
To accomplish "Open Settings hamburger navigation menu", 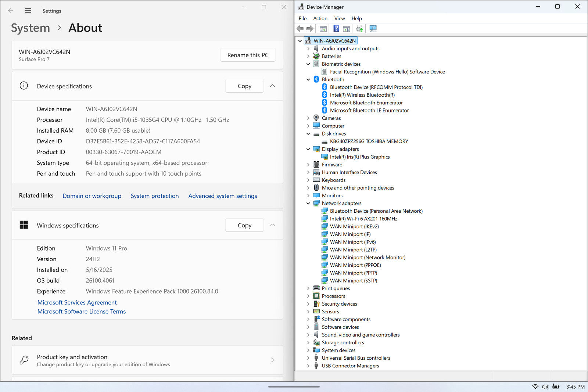I will (x=28, y=11).
